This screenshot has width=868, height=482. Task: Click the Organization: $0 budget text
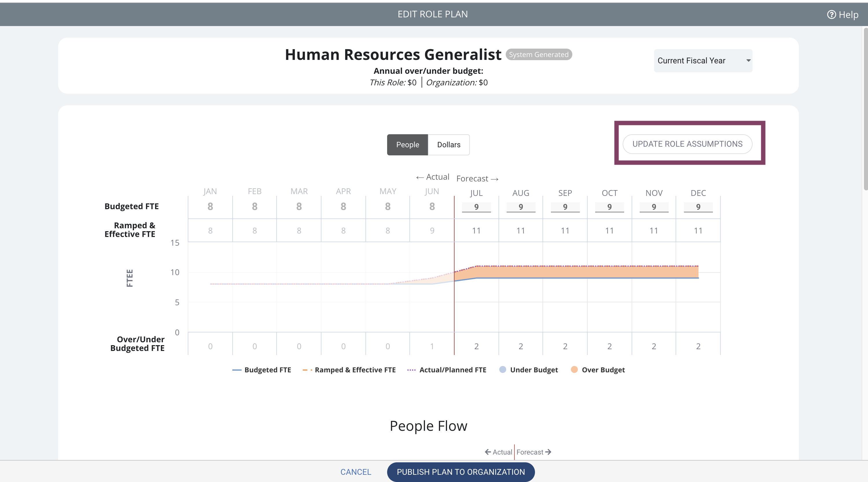pyautogui.click(x=457, y=82)
